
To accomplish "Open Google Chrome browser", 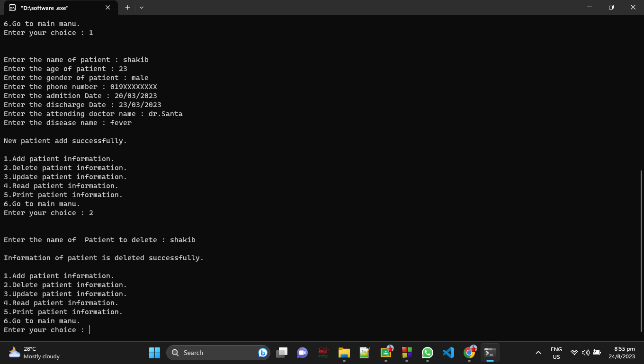I will [x=469, y=352].
